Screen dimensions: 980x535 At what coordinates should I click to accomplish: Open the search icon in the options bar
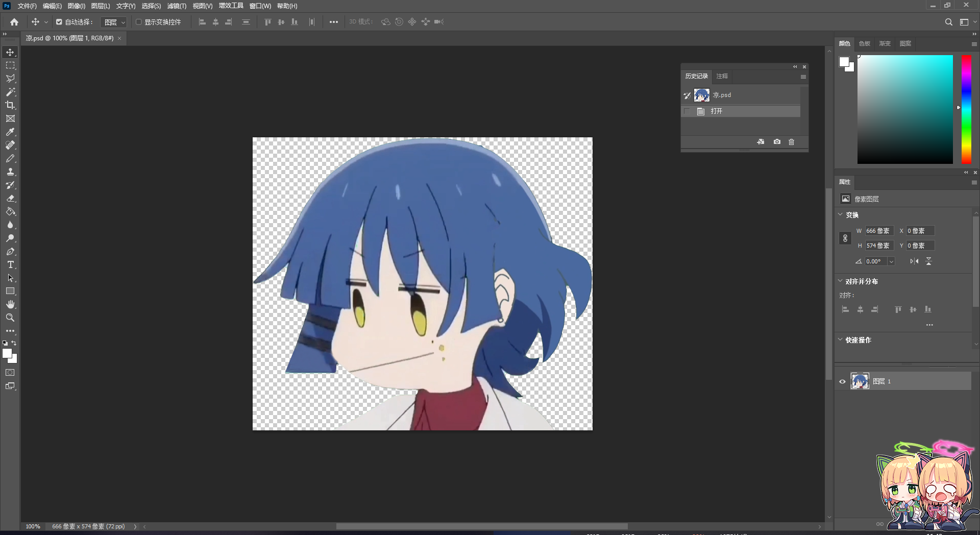[x=948, y=22]
